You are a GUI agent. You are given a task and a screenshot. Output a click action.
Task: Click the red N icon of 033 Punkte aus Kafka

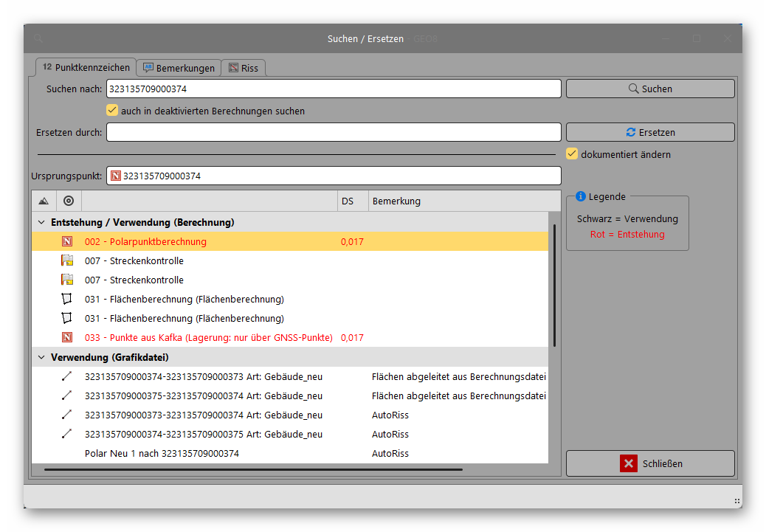67,337
